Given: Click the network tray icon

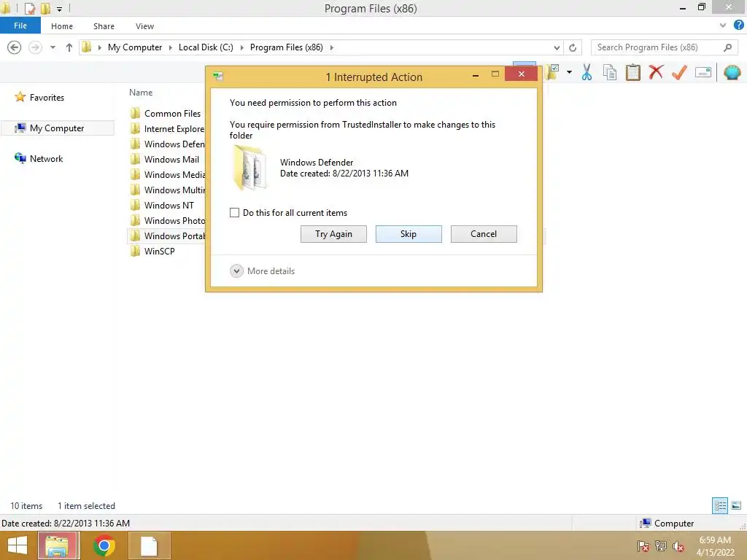Looking at the screenshot, I should (660, 546).
